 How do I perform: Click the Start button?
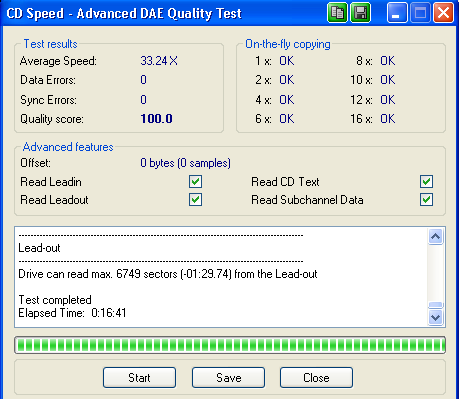coord(139,378)
